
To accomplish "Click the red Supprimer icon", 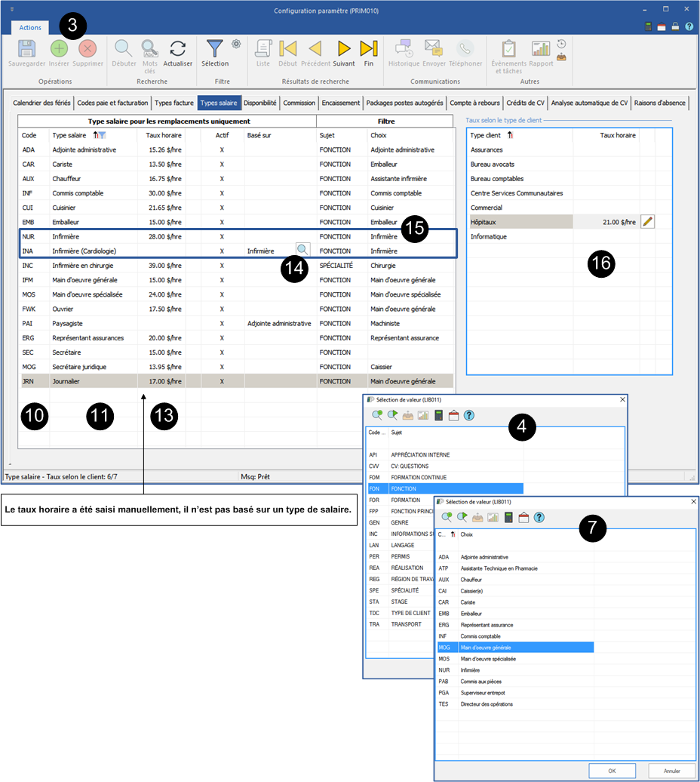I will 87,49.
